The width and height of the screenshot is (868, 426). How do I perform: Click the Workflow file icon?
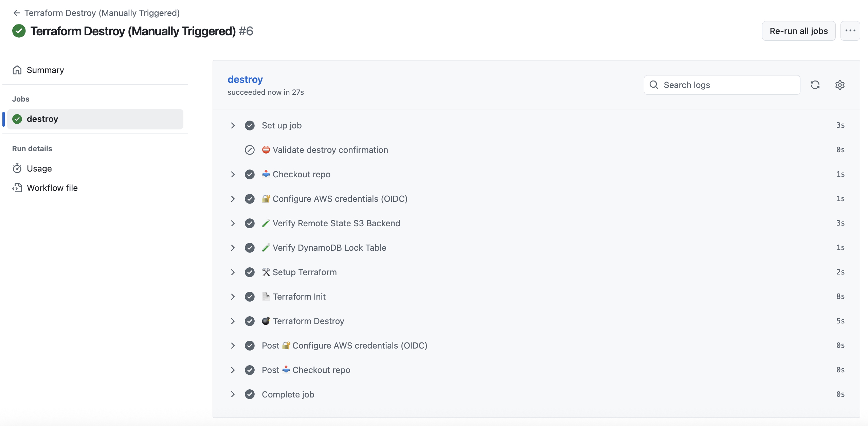[x=17, y=188]
